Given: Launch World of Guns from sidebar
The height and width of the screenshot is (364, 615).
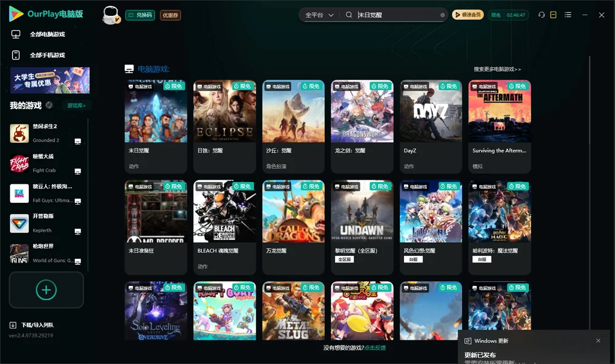Looking at the screenshot, I should (x=19, y=253).
